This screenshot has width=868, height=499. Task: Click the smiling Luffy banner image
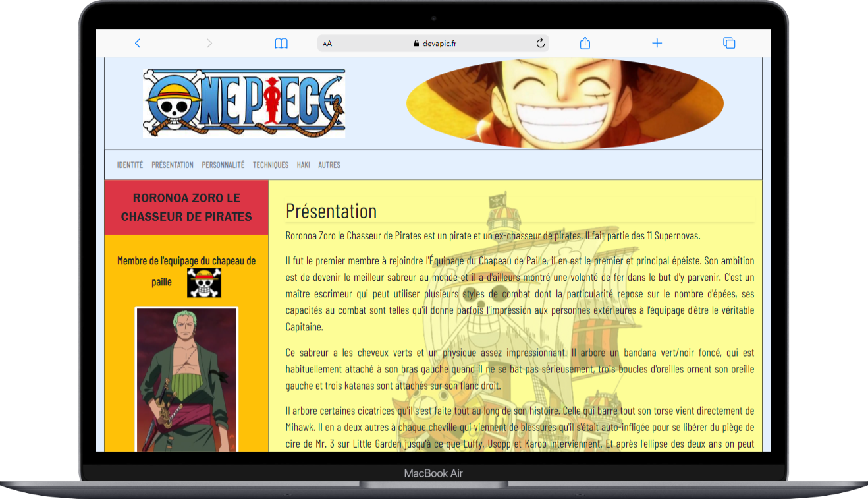point(564,103)
